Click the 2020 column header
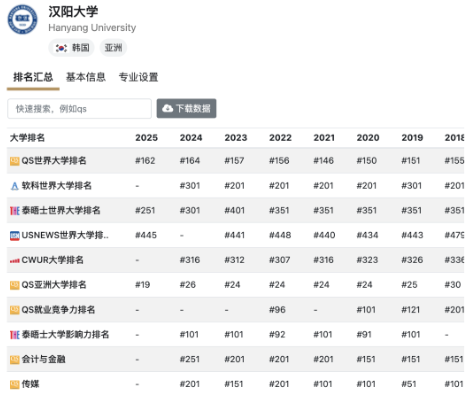 coord(368,138)
